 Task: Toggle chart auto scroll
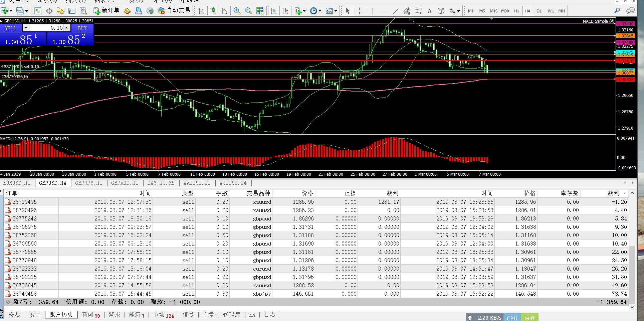pos(273,11)
